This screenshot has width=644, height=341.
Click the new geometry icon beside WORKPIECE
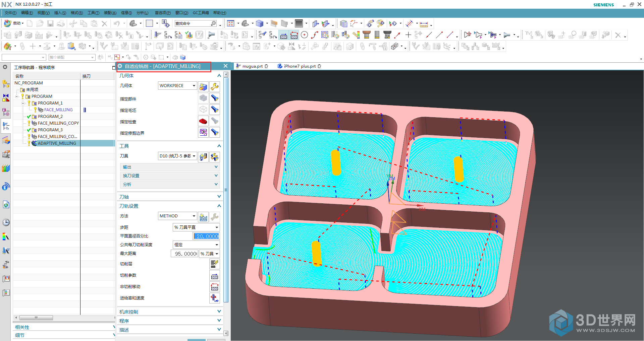coord(203,87)
